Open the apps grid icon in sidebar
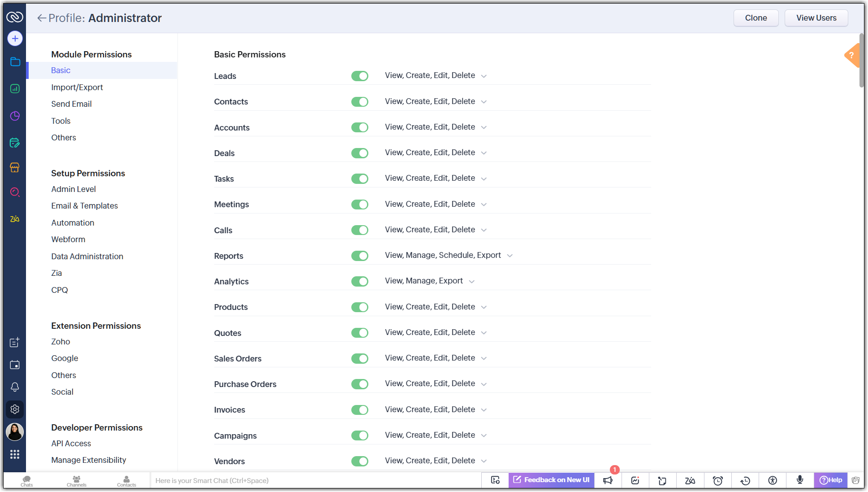This screenshot has width=868, height=492. 15,455
